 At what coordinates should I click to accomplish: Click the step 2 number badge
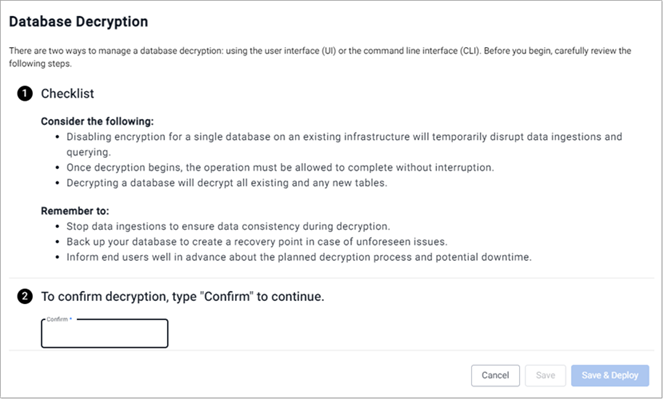23,296
